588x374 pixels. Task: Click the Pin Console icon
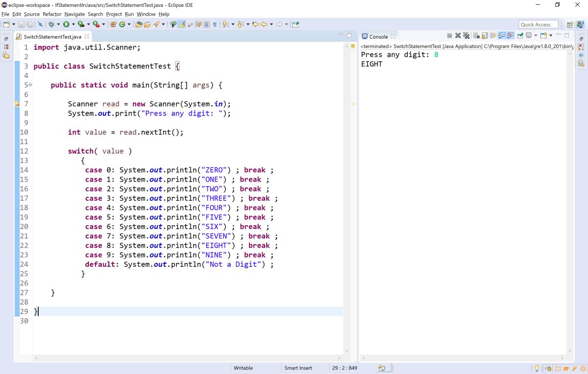[520, 35]
